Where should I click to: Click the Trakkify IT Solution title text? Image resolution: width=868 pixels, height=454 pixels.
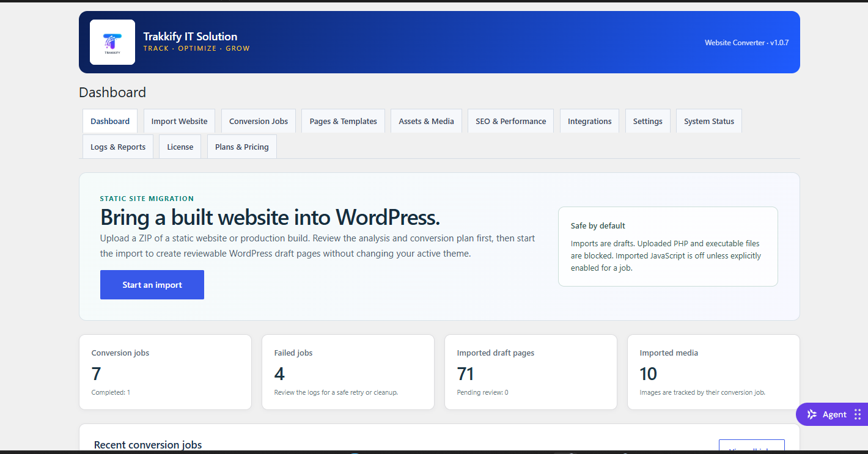tap(190, 36)
